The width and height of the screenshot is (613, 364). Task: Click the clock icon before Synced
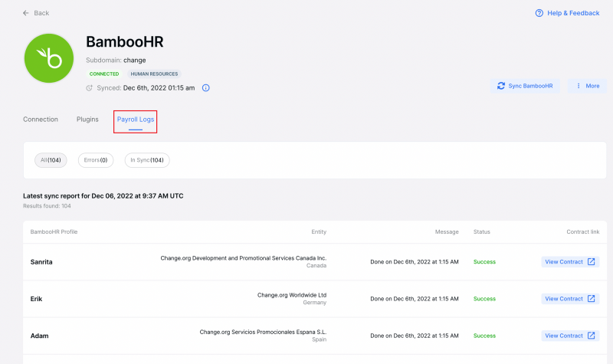tap(89, 88)
